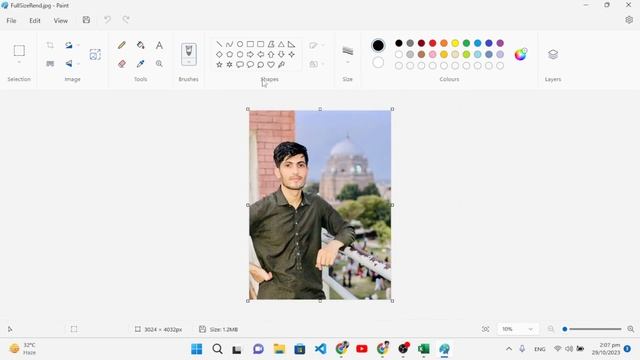Select the Fill bucket tool
The height and width of the screenshot is (360, 640).
pos(140,45)
